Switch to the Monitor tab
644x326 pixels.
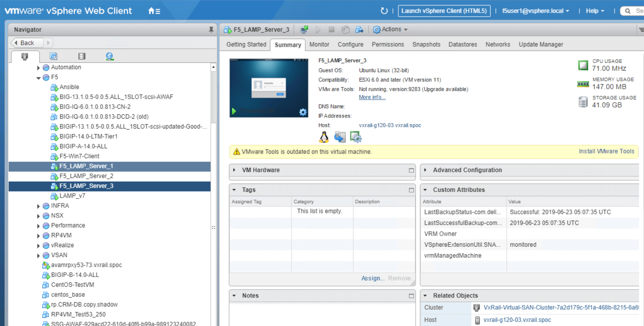319,44
